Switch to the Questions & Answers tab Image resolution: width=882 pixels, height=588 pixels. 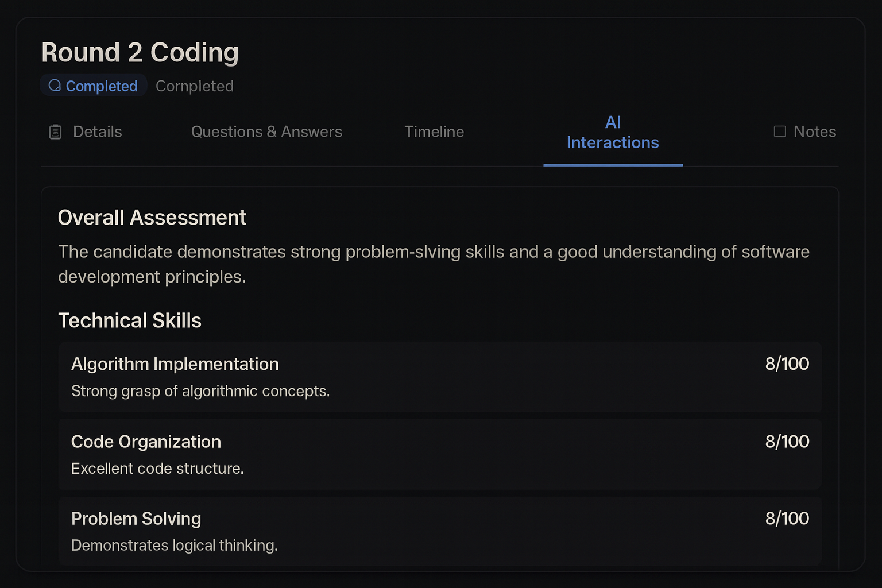[x=266, y=132]
